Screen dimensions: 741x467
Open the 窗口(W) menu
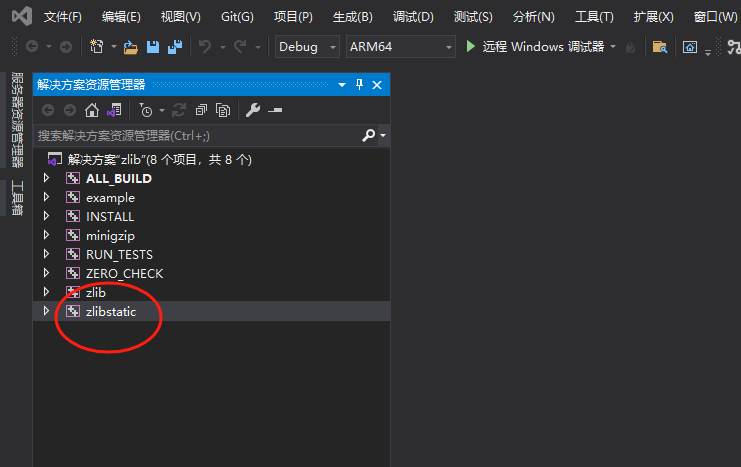(715, 17)
